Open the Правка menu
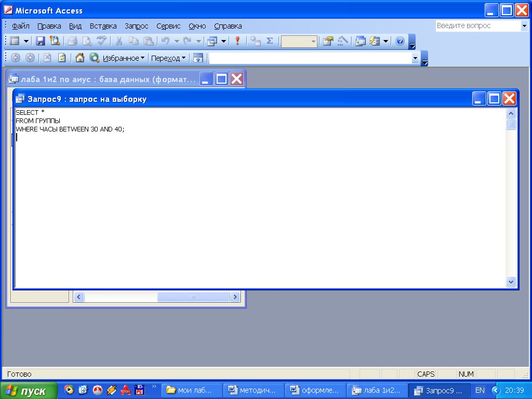Image resolution: width=532 pixels, height=399 pixels. [x=49, y=26]
